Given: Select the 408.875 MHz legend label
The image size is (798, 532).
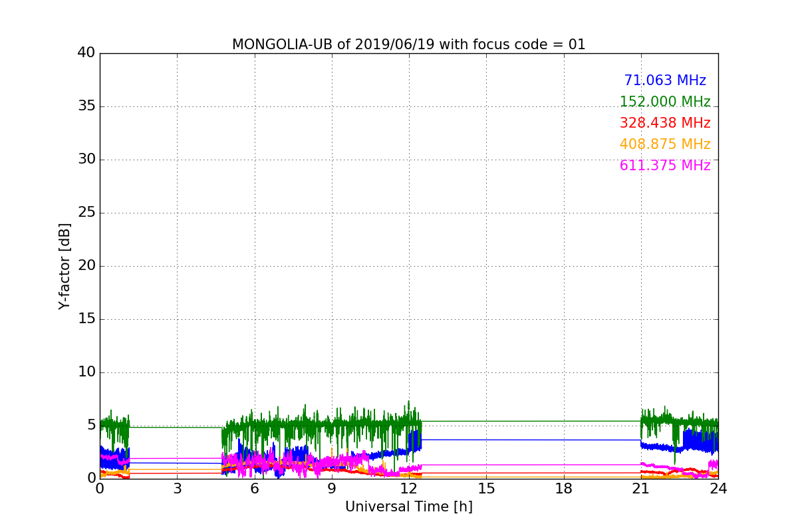Looking at the screenshot, I should (665, 144).
